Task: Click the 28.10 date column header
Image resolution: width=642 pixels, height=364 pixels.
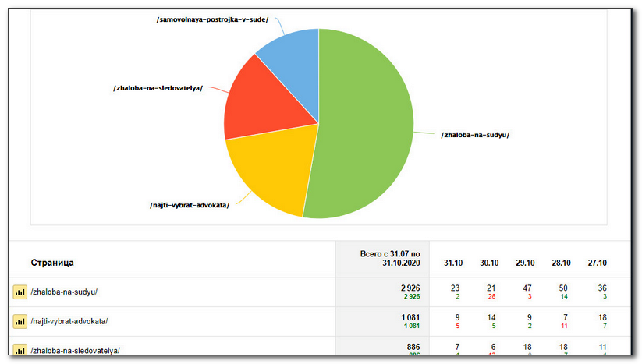Action: [562, 263]
